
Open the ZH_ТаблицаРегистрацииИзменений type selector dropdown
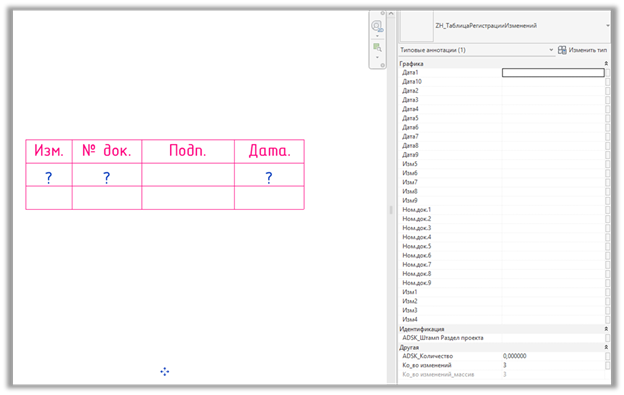608,26
